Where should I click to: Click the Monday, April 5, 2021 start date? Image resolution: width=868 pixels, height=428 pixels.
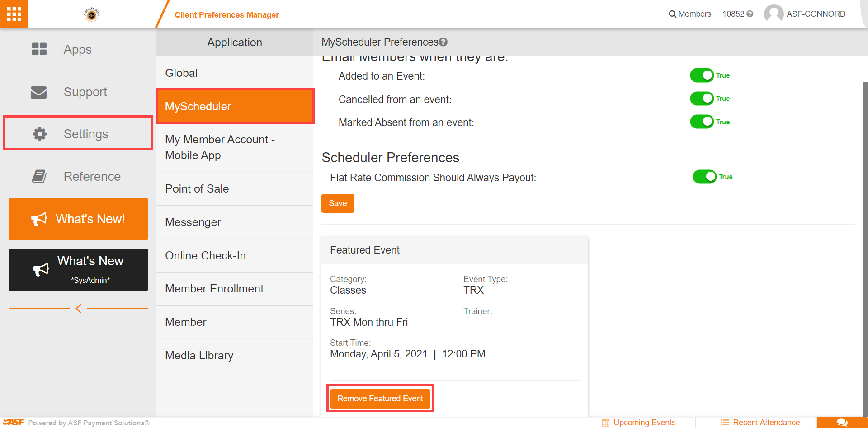[x=378, y=354]
